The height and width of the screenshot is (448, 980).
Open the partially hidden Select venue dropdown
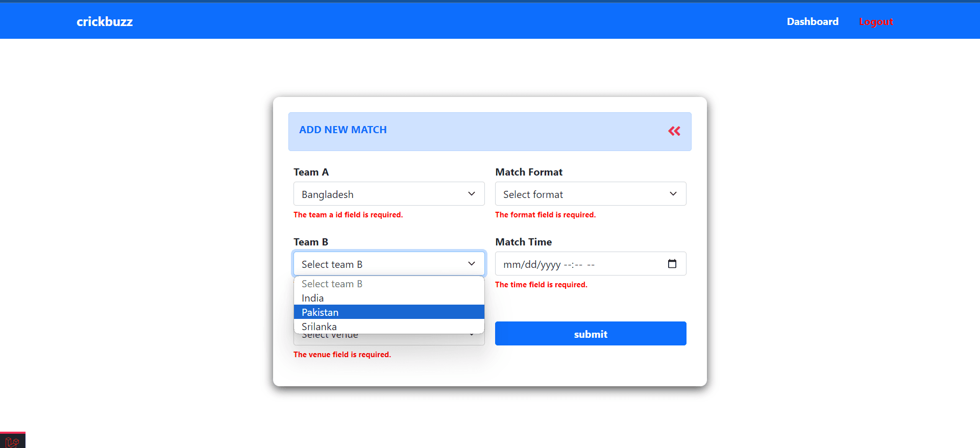pyautogui.click(x=389, y=339)
